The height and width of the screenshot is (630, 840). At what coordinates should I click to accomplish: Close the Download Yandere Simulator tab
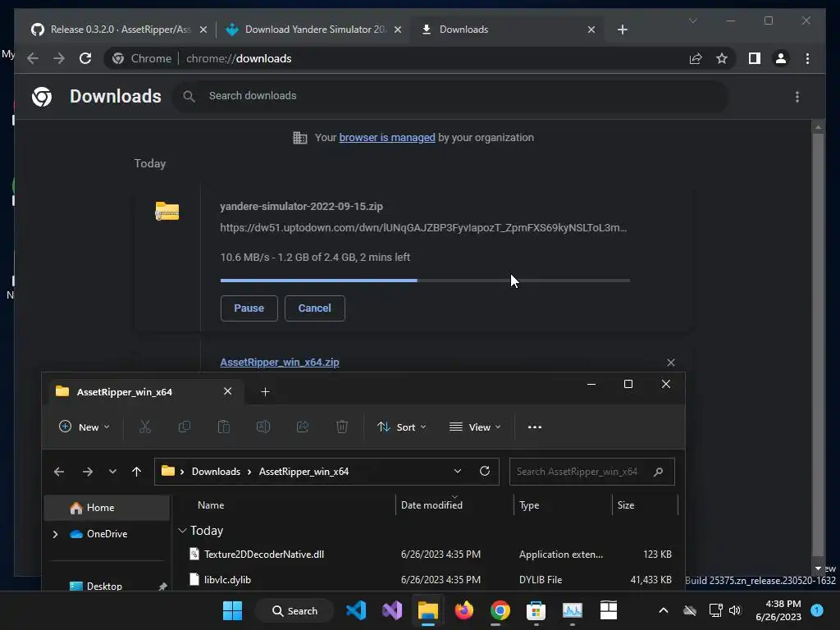(398, 30)
